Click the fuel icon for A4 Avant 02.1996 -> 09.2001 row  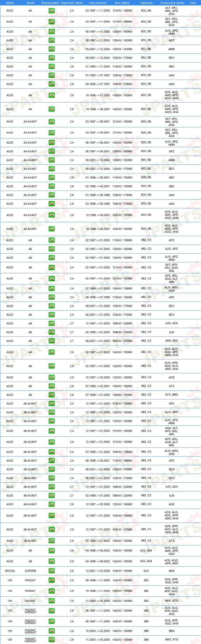click(51, 186)
